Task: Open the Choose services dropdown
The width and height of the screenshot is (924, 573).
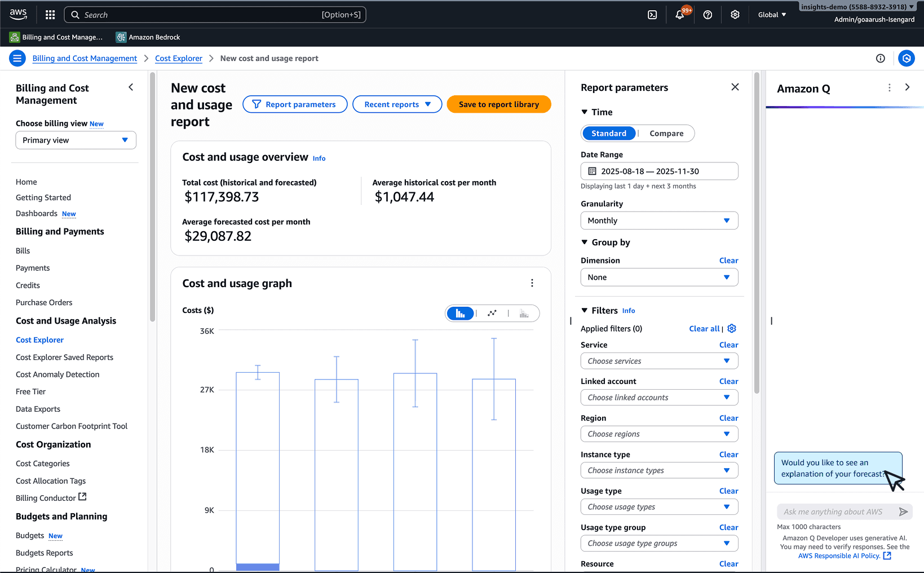Action: click(x=659, y=361)
